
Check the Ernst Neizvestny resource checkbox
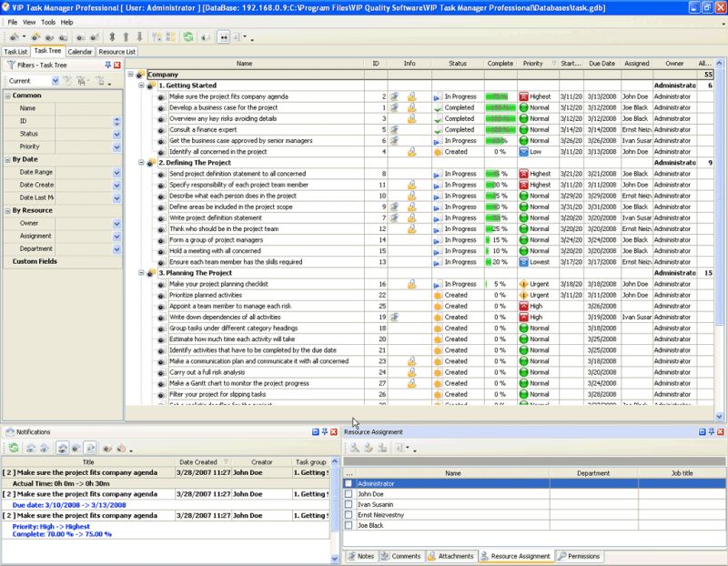(x=349, y=515)
